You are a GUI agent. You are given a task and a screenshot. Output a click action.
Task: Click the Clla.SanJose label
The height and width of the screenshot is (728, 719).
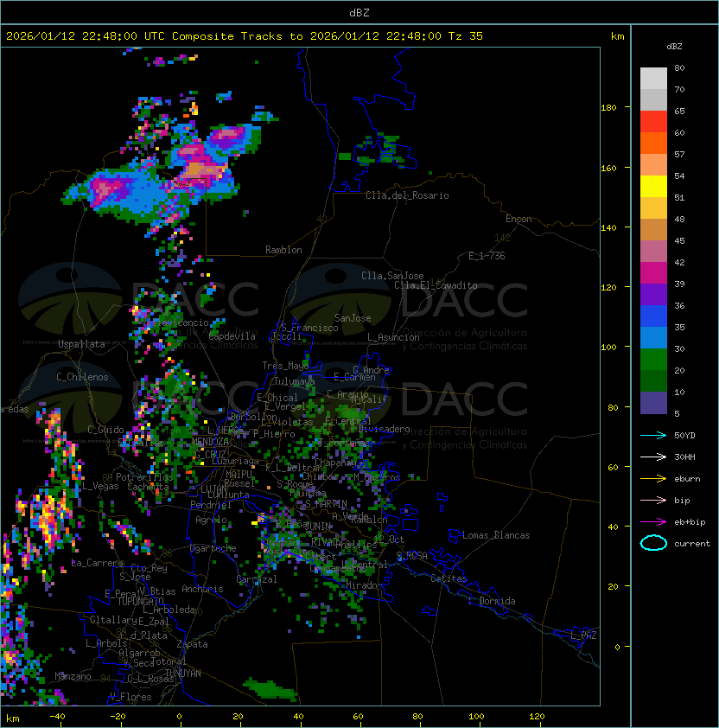pyautogui.click(x=392, y=276)
